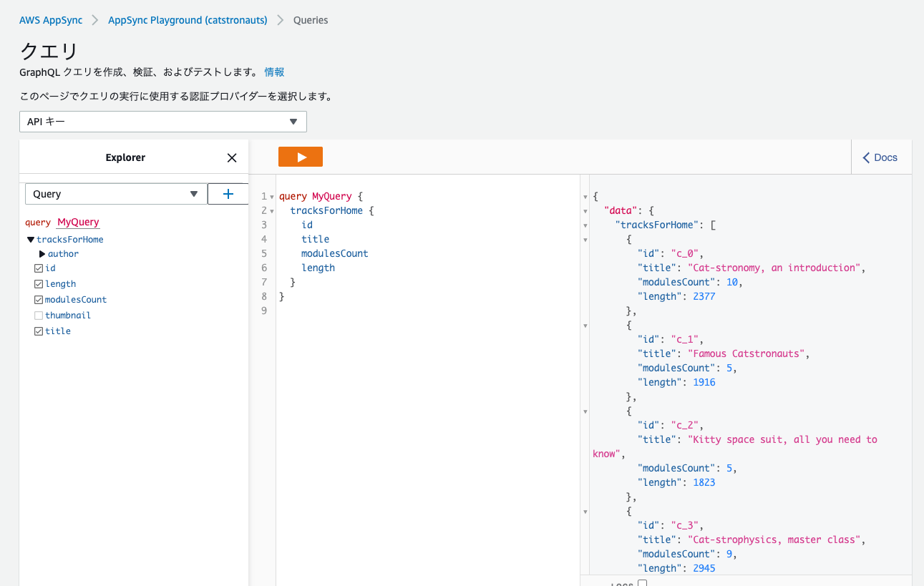
Task: Open the Docs panel
Action: [x=880, y=157]
